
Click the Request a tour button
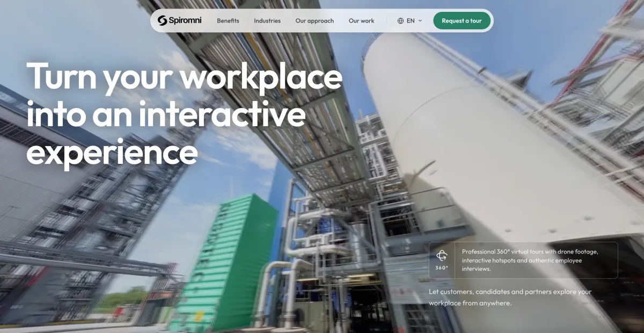tap(462, 21)
